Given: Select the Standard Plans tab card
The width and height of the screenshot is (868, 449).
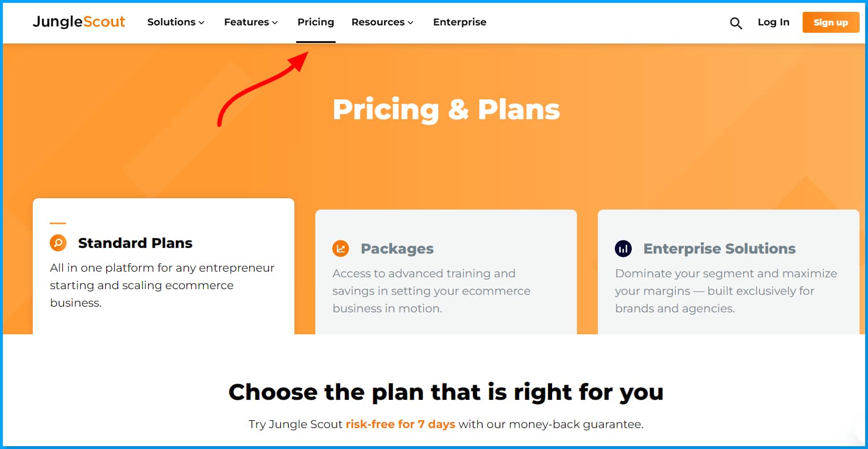Looking at the screenshot, I should tap(164, 266).
